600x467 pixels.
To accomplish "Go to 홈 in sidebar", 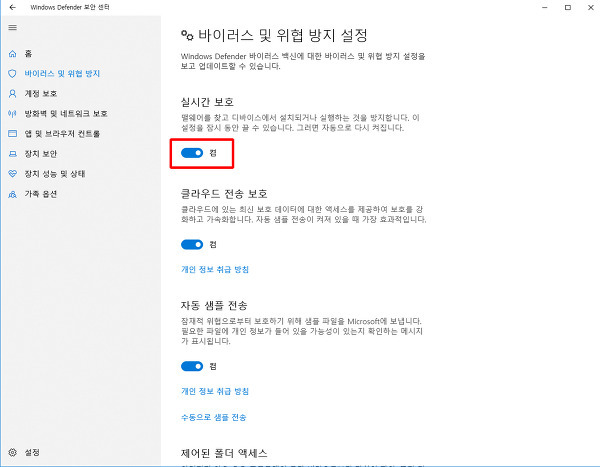I will click(x=28, y=54).
